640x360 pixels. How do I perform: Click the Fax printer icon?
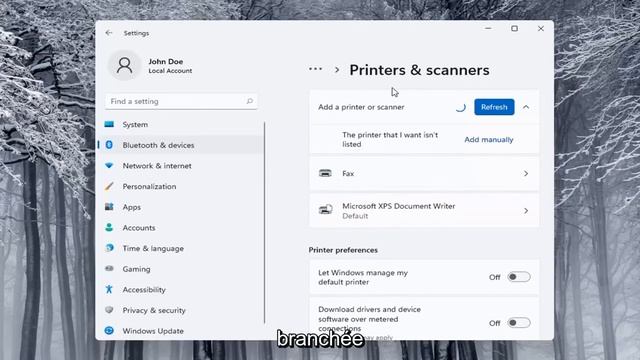[325, 173]
